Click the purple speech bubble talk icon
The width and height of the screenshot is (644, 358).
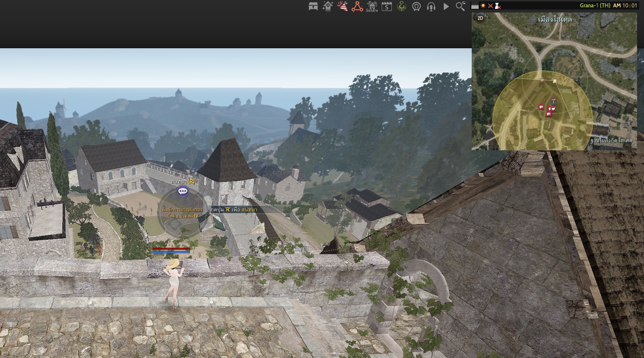183,191
